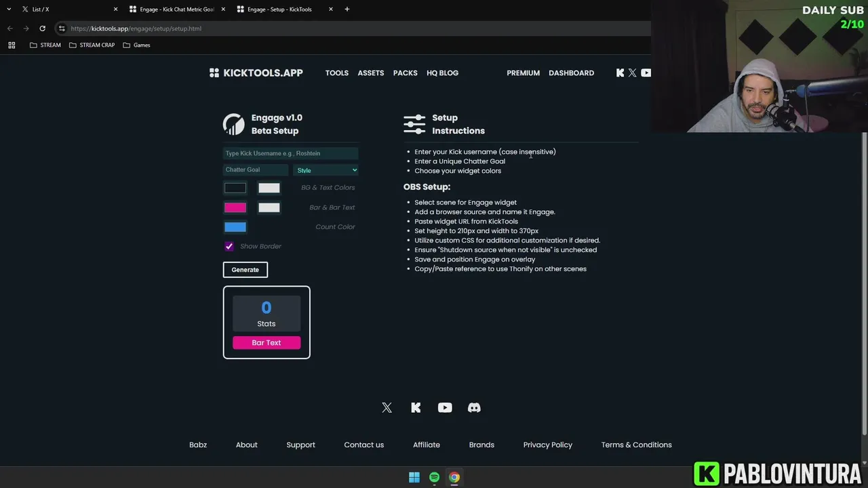Click the preview widget count 0

click(267, 308)
